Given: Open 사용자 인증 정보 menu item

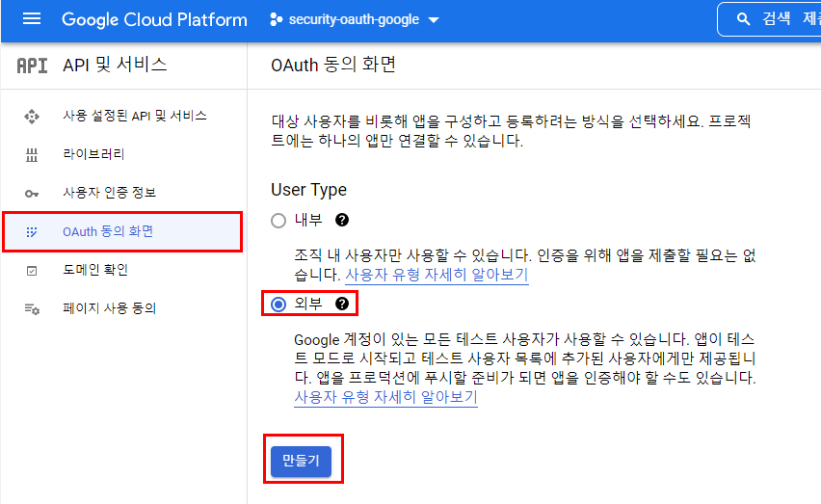Looking at the screenshot, I should click(110, 193).
